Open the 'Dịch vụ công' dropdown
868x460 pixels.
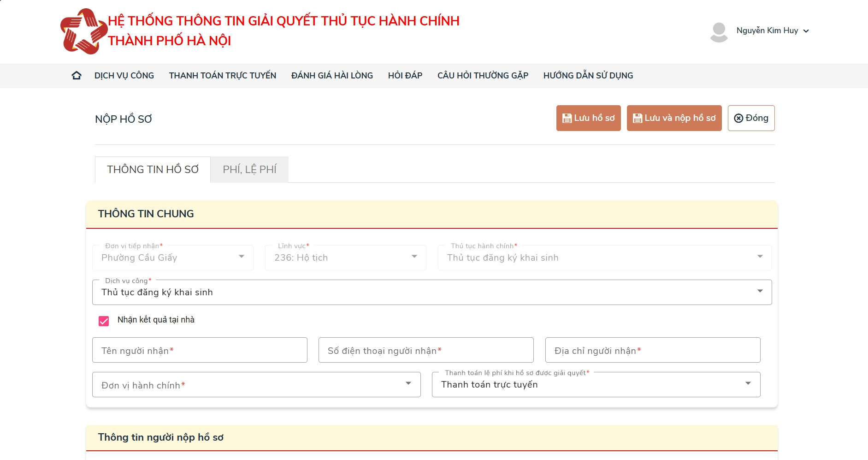pyautogui.click(x=431, y=292)
